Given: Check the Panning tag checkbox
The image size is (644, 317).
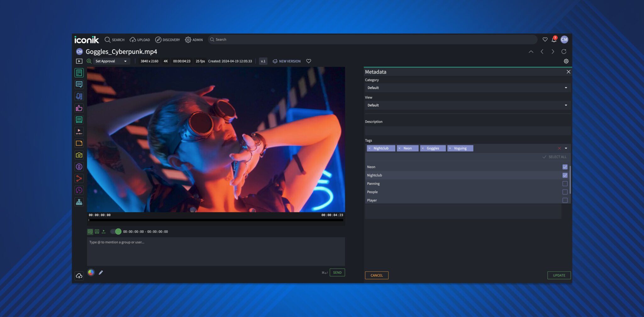Looking at the screenshot, I should coord(565,184).
